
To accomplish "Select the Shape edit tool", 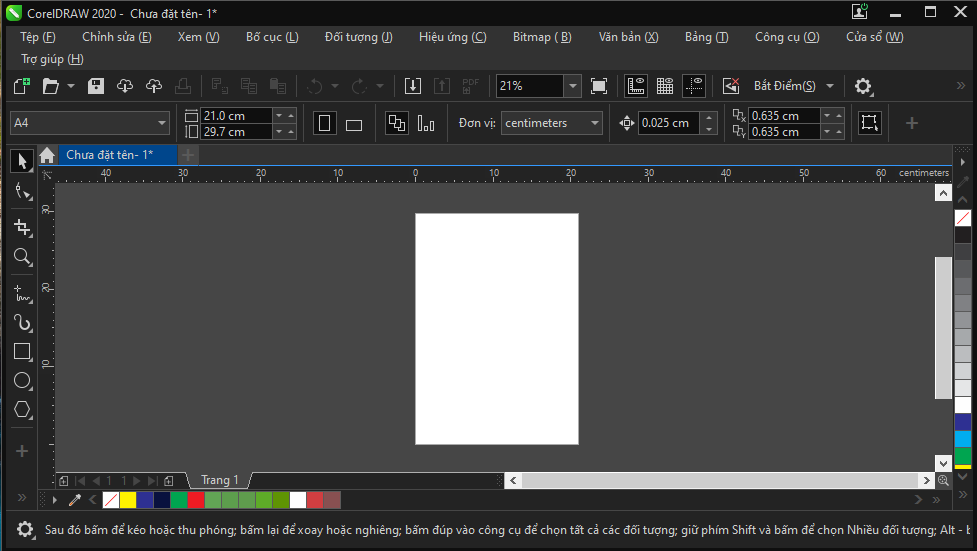I will (22, 191).
